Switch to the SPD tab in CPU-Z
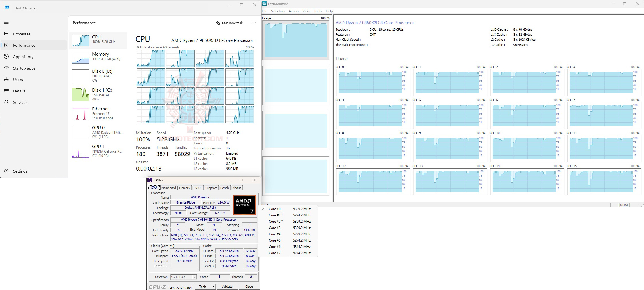This screenshot has width=644, height=290. (198, 188)
